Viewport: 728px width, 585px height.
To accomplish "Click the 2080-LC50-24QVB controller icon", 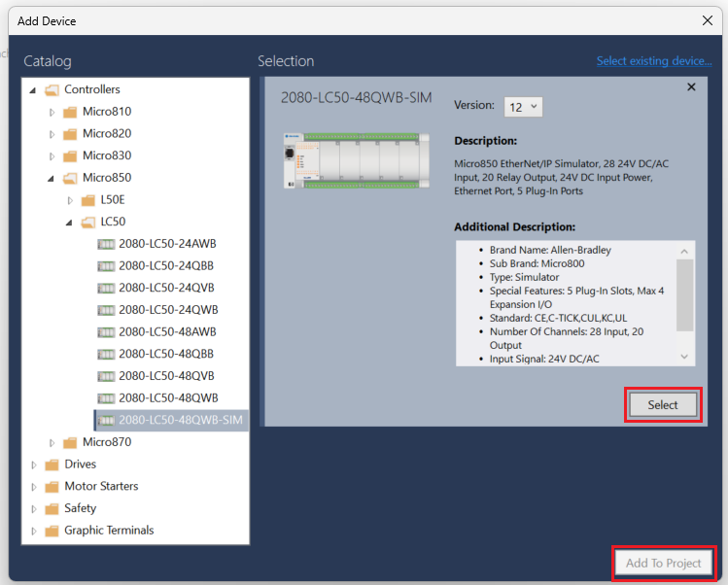I will tap(106, 289).
